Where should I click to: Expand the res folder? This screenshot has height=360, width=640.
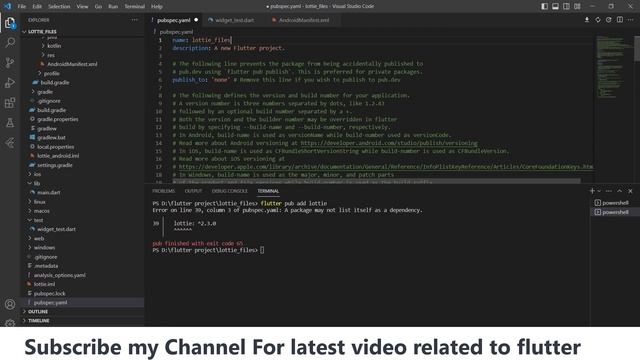[x=51, y=55]
